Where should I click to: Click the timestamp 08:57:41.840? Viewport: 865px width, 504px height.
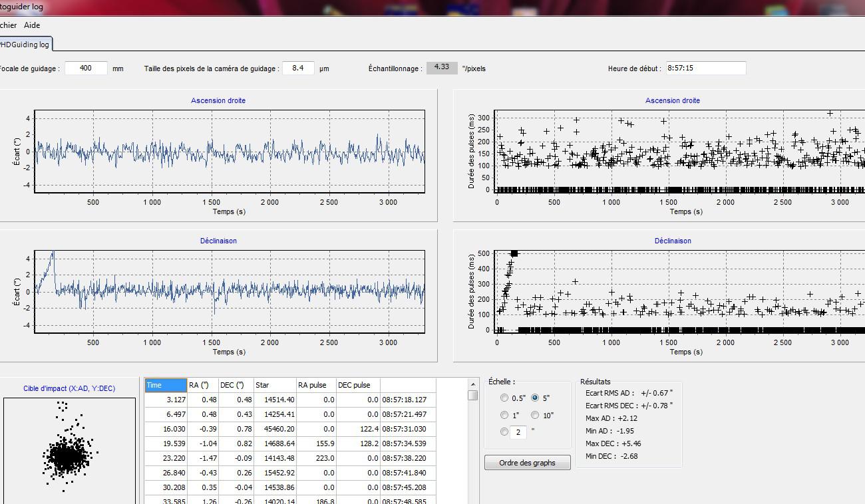pyautogui.click(x=408, y=473)
